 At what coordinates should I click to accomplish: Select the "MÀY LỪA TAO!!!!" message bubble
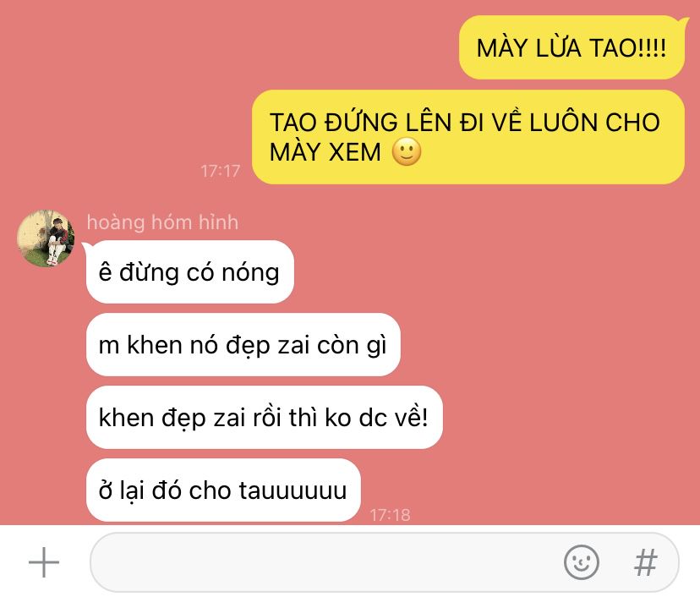(x=571, y=47)
